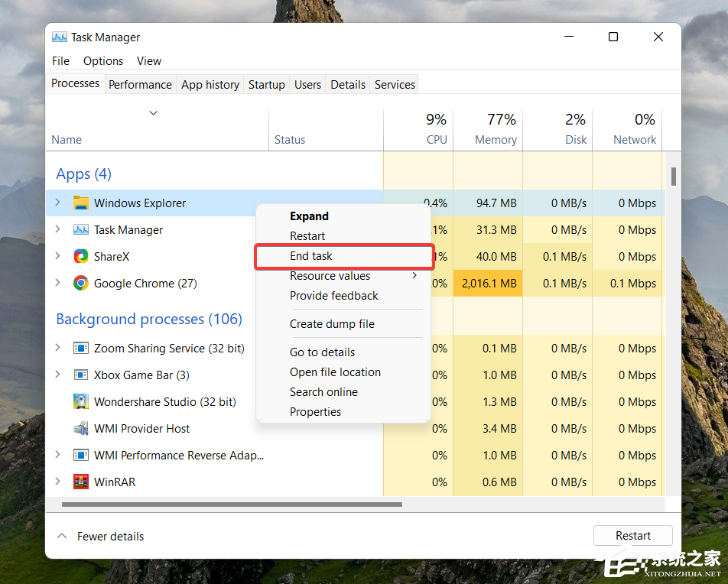
Task: Switch to the Details tab
Action: coord(348,85)
